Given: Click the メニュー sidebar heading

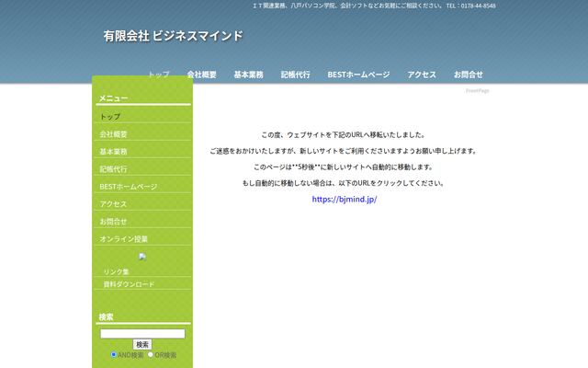Looking at the screenshot, I should (x=114, y=98).
